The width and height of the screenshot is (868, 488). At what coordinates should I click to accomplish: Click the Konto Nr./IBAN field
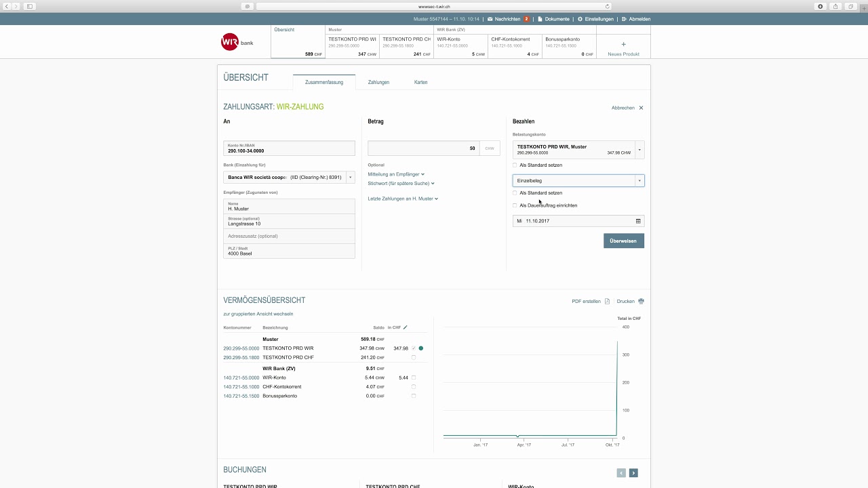coord(289,148)
